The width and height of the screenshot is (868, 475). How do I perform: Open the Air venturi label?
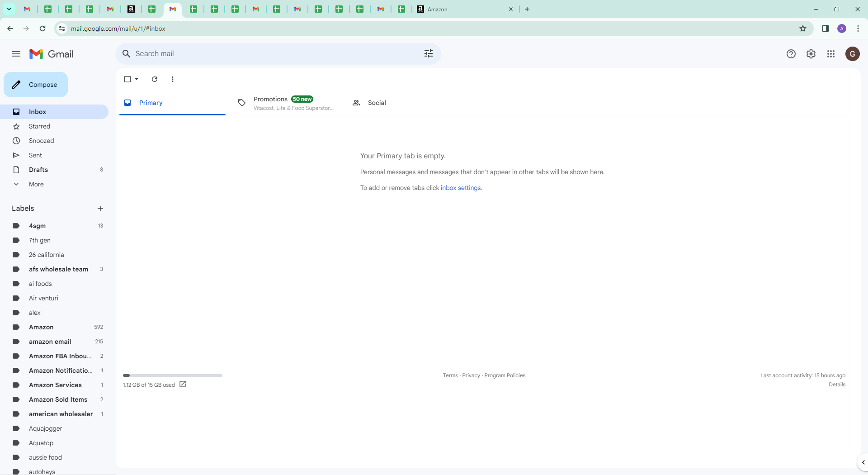click(54, 298)
